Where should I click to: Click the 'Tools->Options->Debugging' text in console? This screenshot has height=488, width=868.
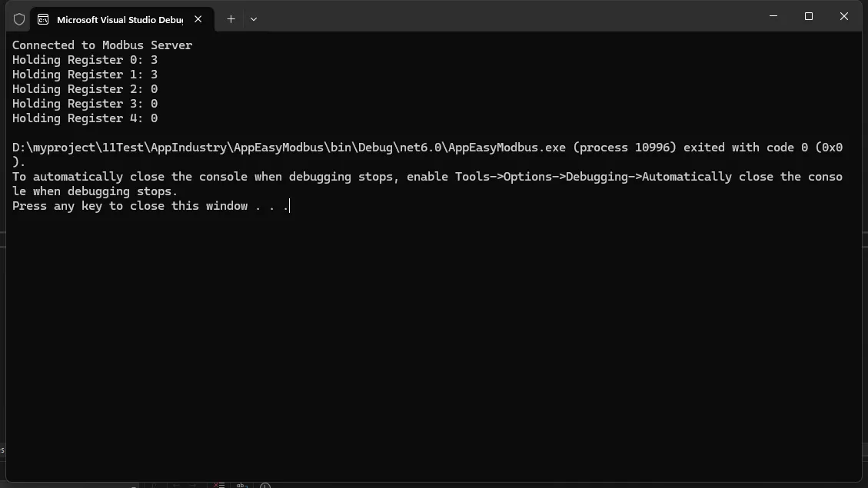(x=545, y=177)
